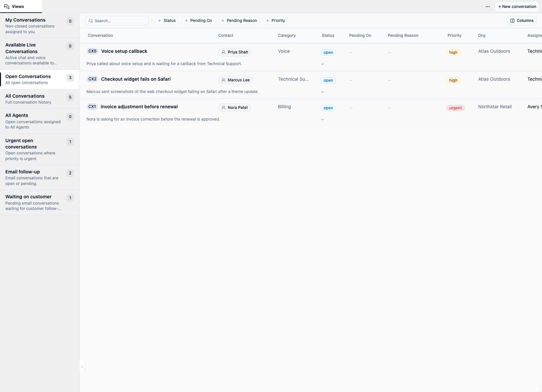Viewport: 542px width, 392px height.
Task: Open Checkout widget fails on Safari
Action: 136,79
